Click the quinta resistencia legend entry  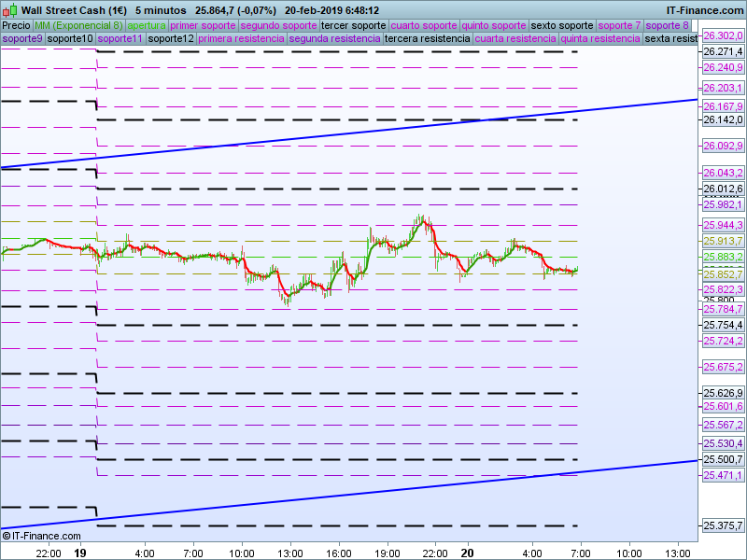click(x=600, y=39)
